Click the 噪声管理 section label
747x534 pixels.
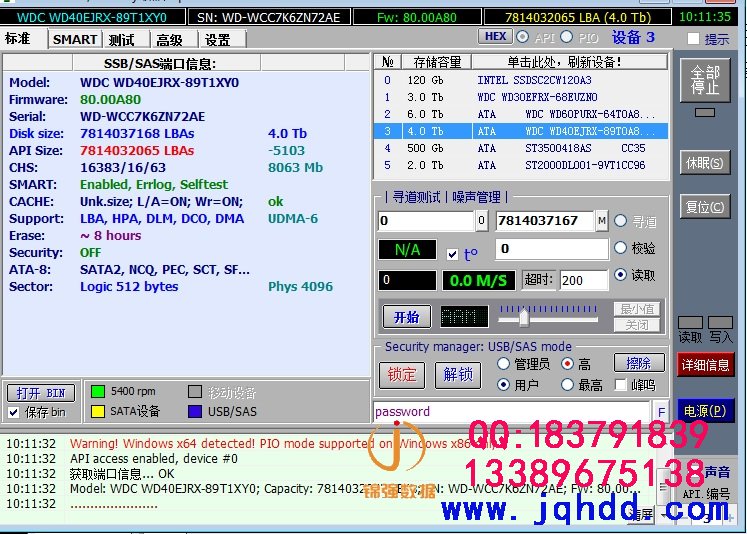pyautogui.click(x=476, y=197)
